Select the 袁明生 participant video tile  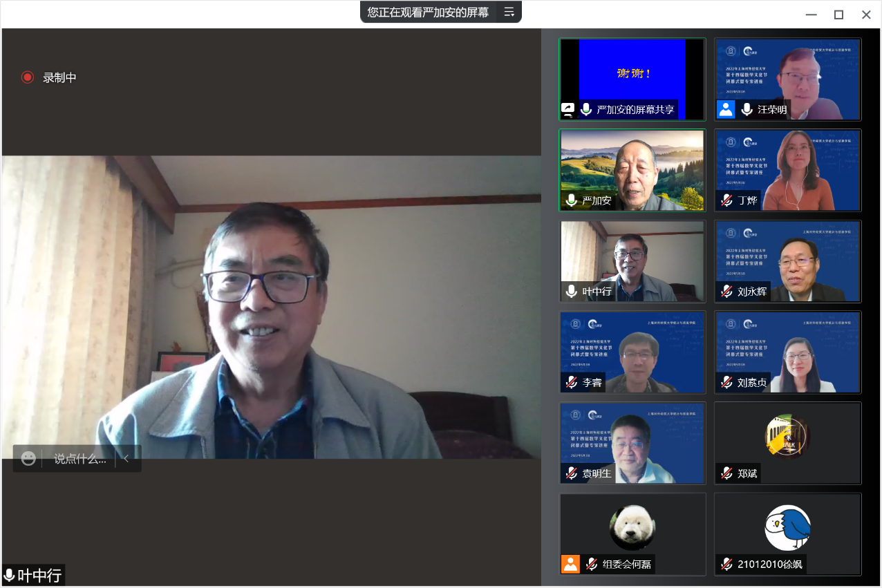[x=632, y=443]
